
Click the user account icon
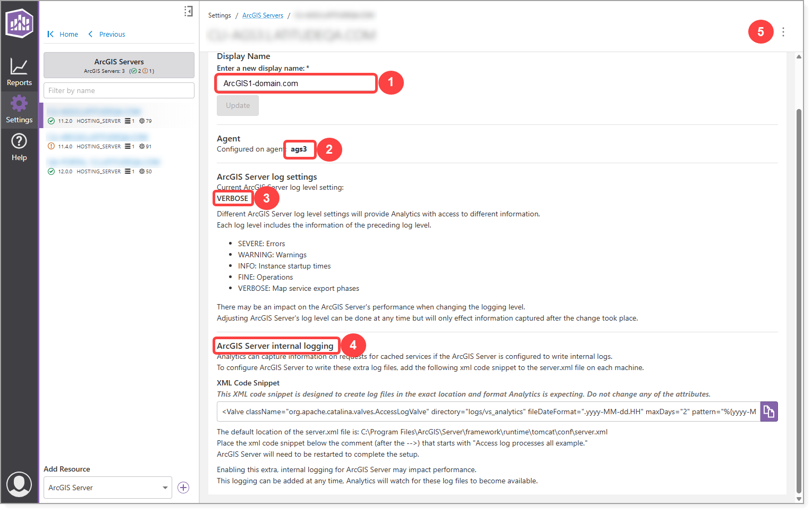point(19,484)
